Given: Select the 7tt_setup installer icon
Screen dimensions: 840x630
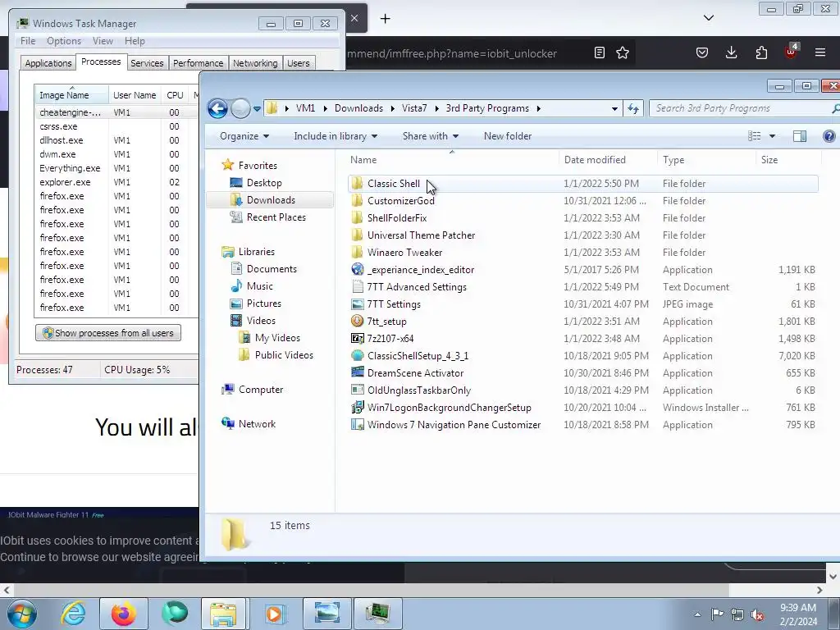Looking at the screenshot, I should (358, 322).
